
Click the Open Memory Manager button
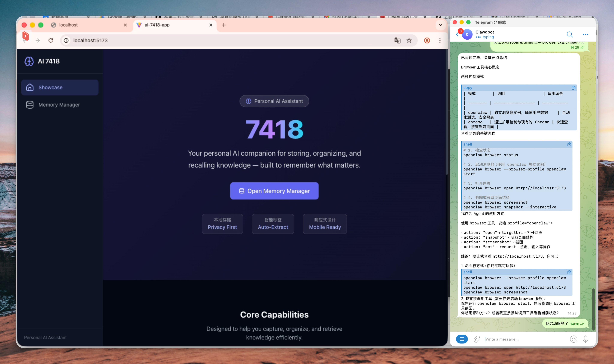pyautogui.click(x=274, y=191)
